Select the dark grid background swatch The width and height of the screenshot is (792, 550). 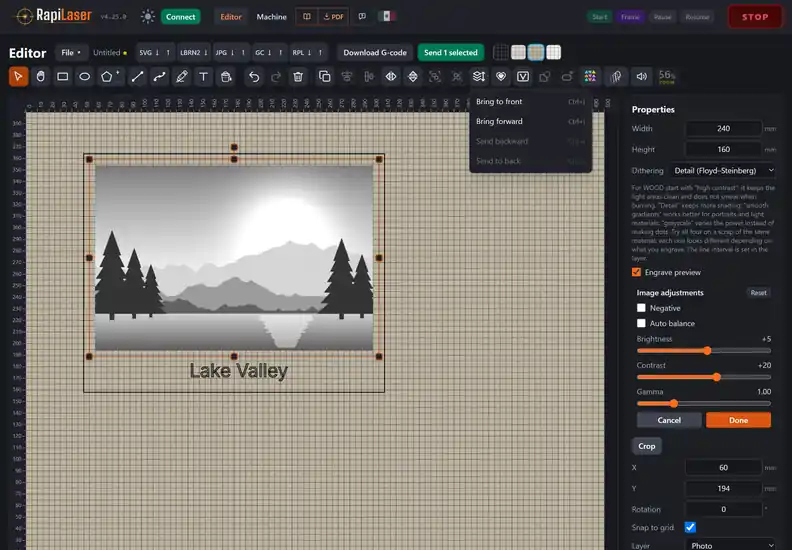(x=501, y=52)
